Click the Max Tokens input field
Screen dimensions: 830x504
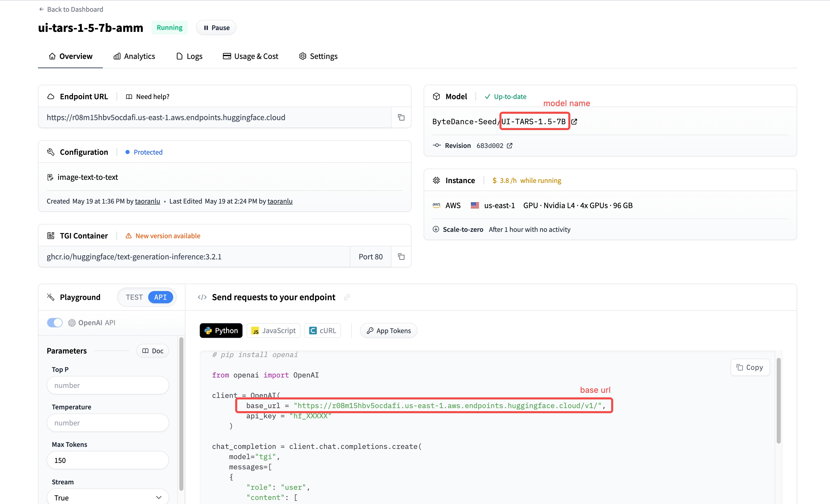point(107,460)
